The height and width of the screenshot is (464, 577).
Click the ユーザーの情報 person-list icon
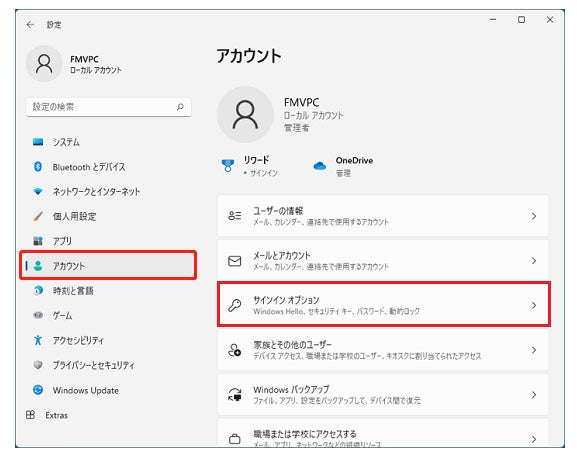coord(235,216)
